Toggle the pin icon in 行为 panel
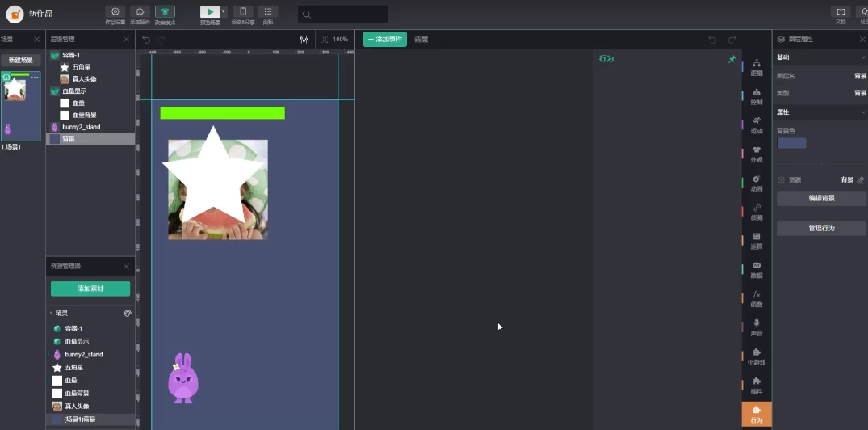The image size is (868, 430). click(x=732, y=59)
